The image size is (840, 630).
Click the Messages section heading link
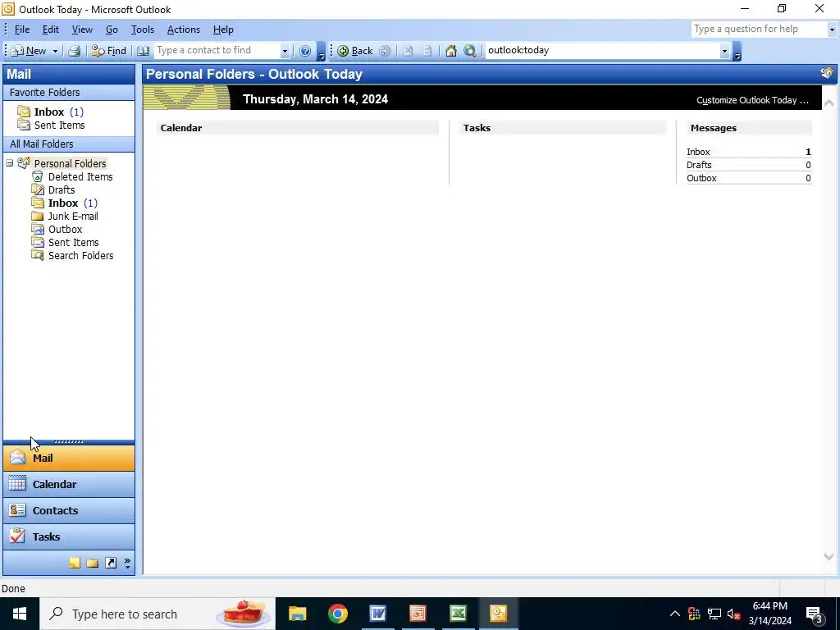[713, 128]
